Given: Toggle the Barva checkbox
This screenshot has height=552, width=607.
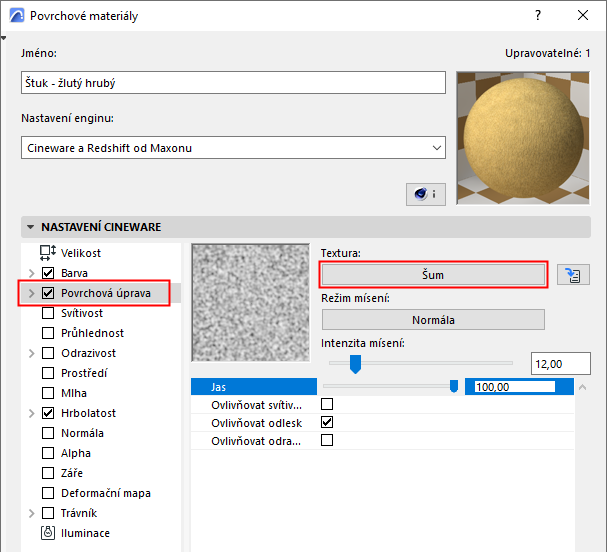Looking at the screenshot, I should 48,273.
